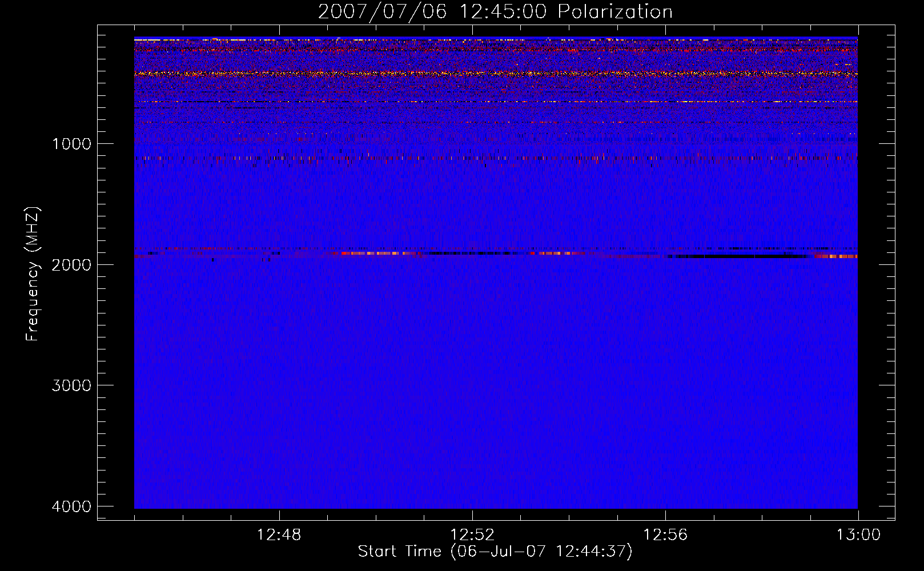Click the 12:56 time tick label
Image resolution: width=924 pixels, height=571 pixels.
(x=665, y=535)
